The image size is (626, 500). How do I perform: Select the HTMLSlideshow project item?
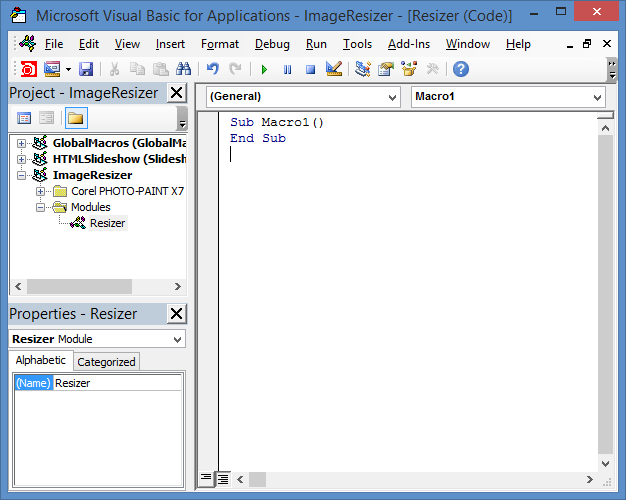(119, 159)
